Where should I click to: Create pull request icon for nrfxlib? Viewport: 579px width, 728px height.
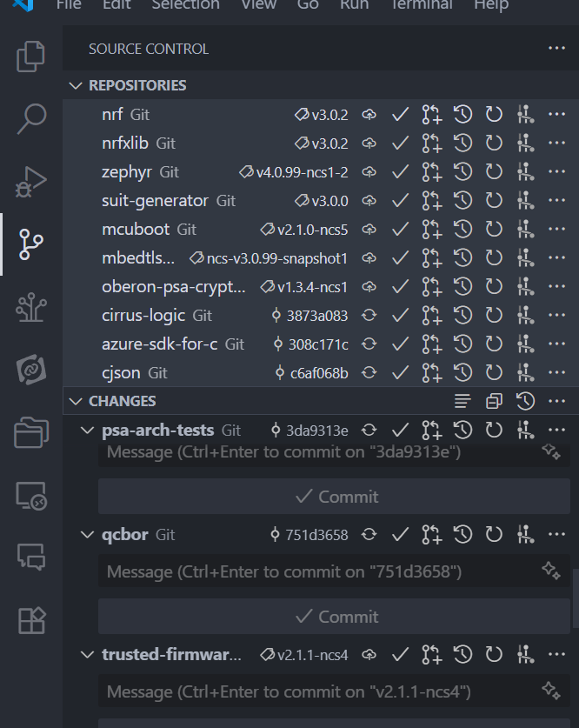(x=431, y=143)
